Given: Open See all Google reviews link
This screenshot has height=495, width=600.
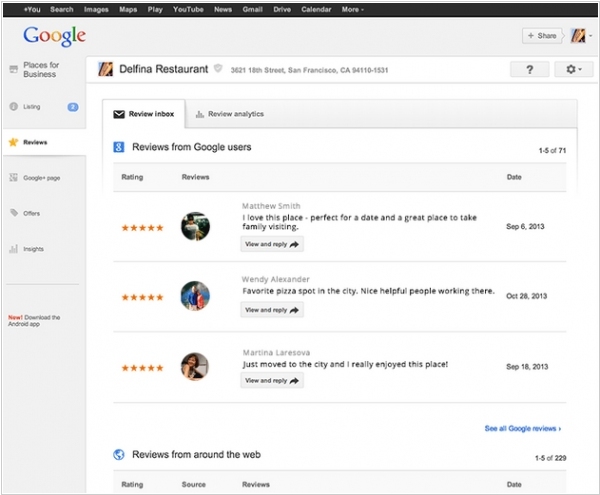Looking at the screenshot, I should tap(523, 428).
